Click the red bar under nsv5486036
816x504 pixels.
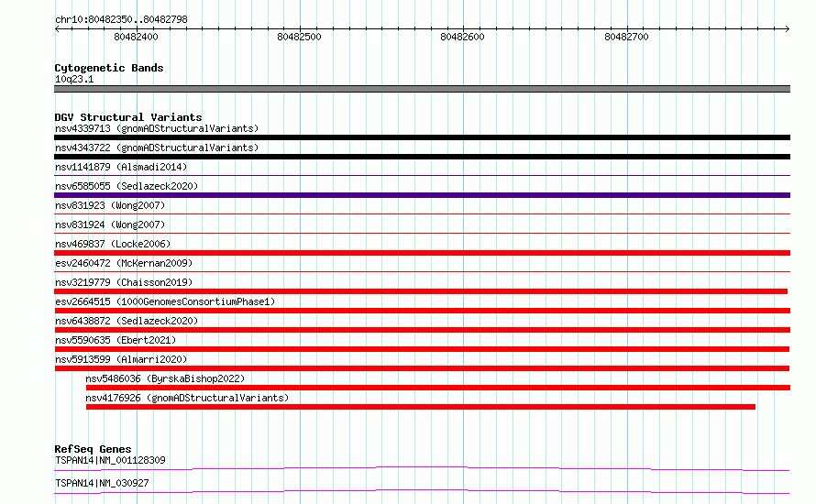[x=438, y=388]
